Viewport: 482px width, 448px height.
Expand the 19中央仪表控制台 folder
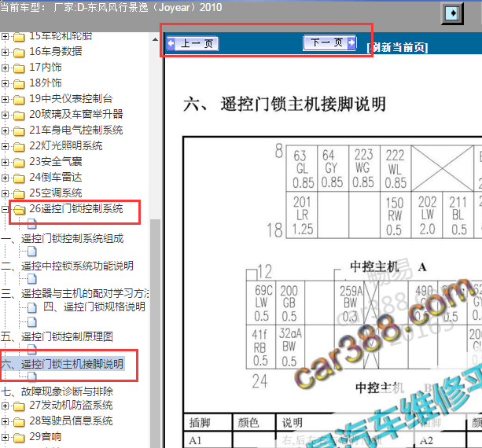[x=5, y=99]
